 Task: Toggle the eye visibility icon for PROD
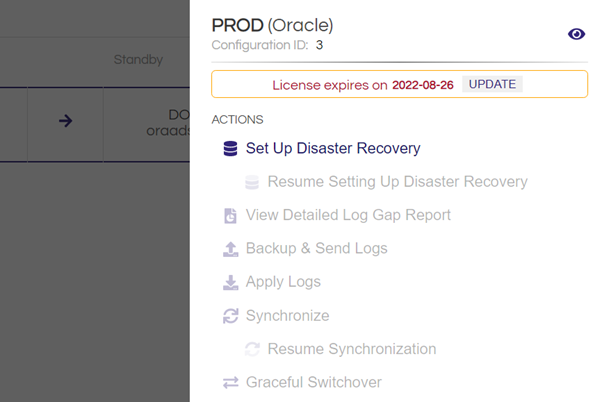tap(576, 34)
